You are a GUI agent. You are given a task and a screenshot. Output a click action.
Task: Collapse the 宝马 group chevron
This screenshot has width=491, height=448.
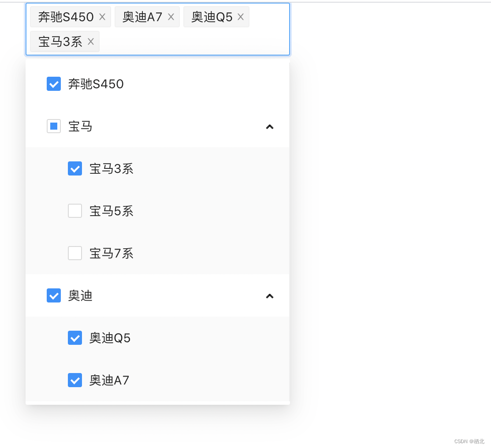270,127
